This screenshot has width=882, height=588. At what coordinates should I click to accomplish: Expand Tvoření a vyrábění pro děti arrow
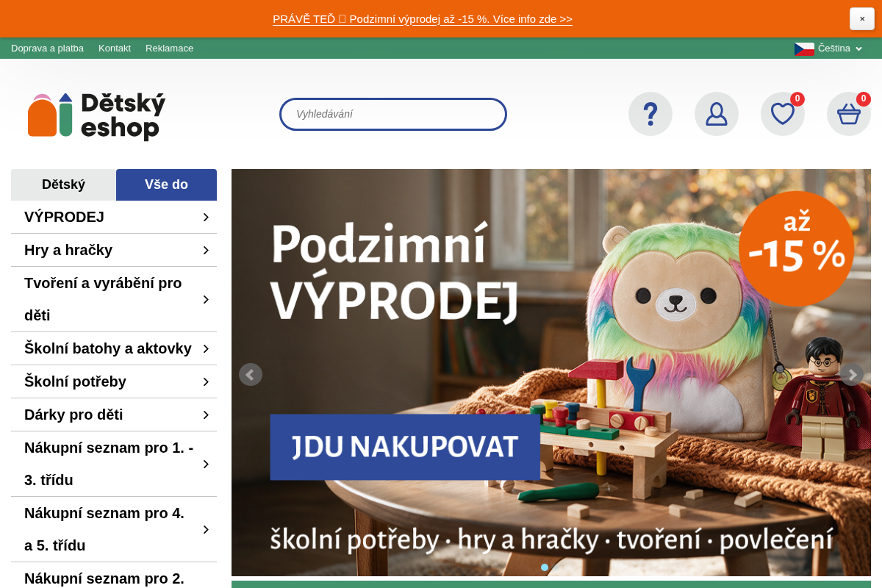(x=206, y=299)
